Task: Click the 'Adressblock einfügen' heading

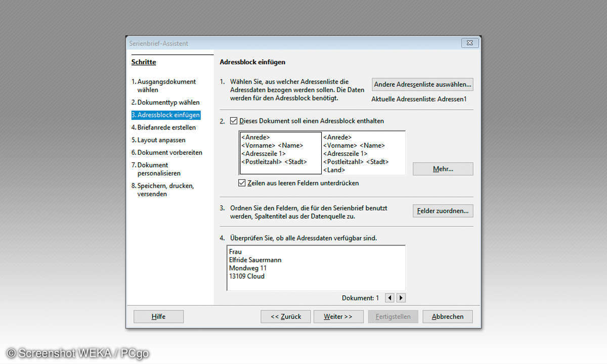Action: [x=252, y=62]
